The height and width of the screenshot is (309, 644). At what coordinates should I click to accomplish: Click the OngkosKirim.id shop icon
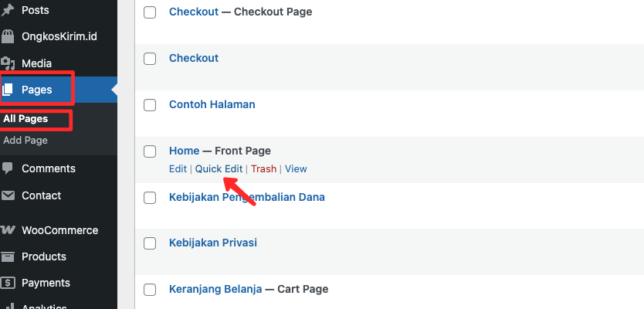[8, 36]
